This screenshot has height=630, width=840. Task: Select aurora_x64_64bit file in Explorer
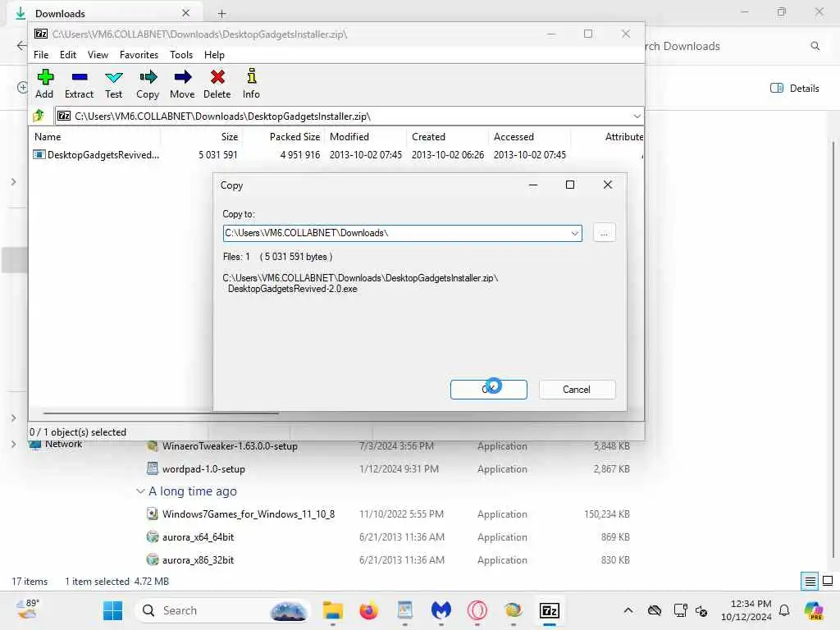click(x=199, y=536)
